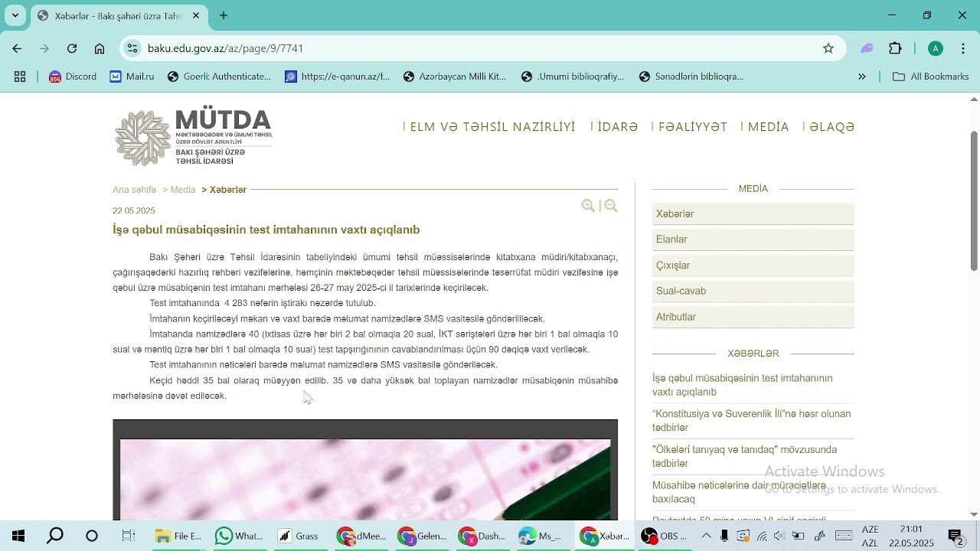Open Ölkələri tanıyaq və tanıdaq news link
This screenshot has height=551, width=980.
tap(744, 457)
